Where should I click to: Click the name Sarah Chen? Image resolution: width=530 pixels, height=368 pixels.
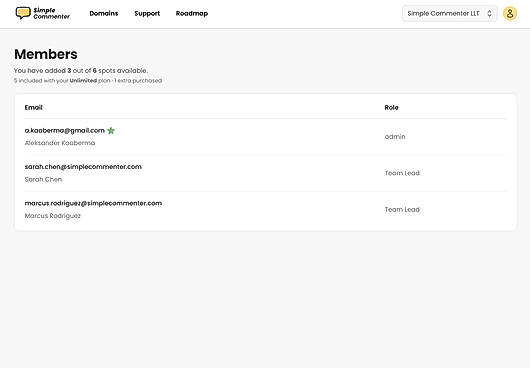[x=43, y=179]
